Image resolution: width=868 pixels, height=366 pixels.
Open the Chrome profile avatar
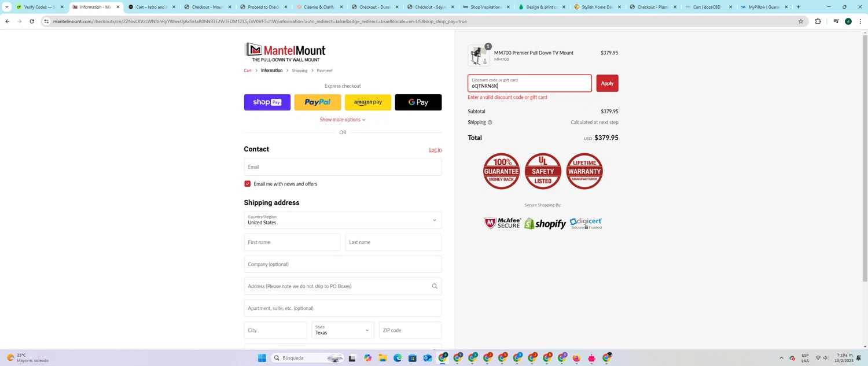848,21
